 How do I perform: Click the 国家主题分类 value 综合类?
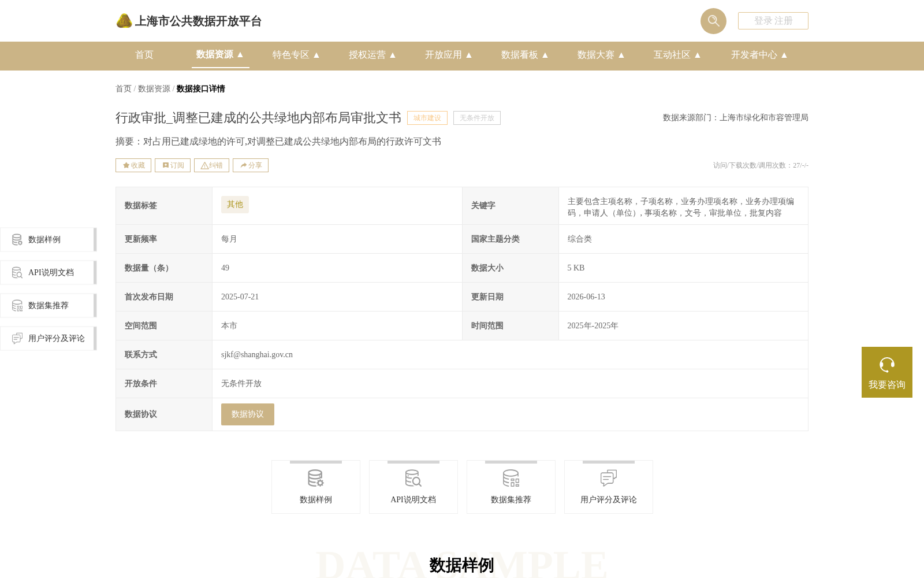[x=579, y=239]
